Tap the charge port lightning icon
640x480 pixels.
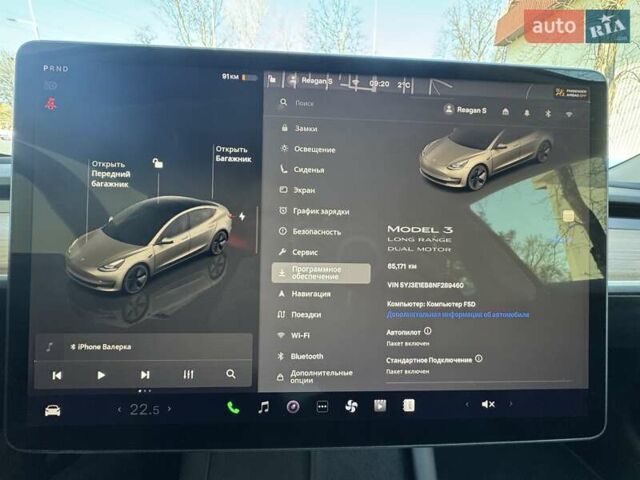[x=242, y=216]
